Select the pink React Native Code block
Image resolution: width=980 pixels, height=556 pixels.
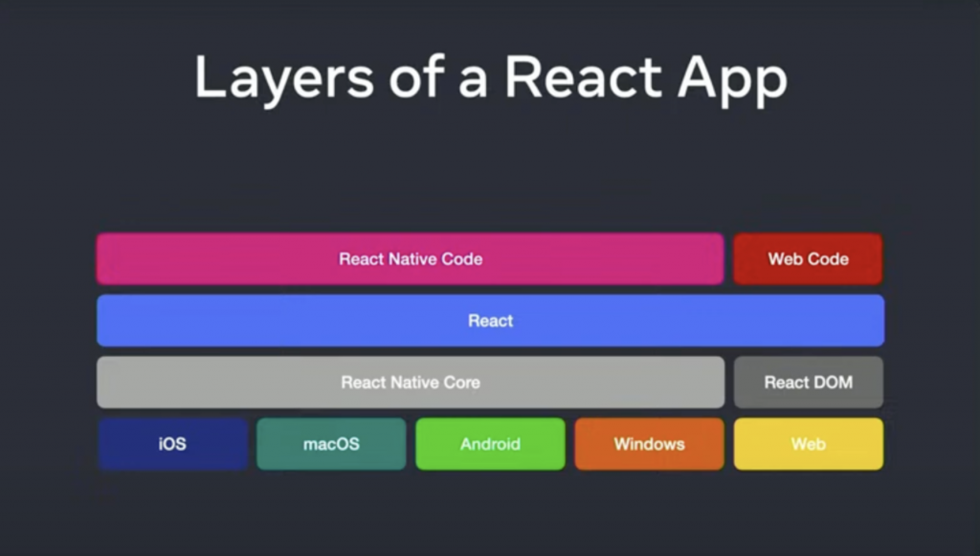[x=411, y=259]
